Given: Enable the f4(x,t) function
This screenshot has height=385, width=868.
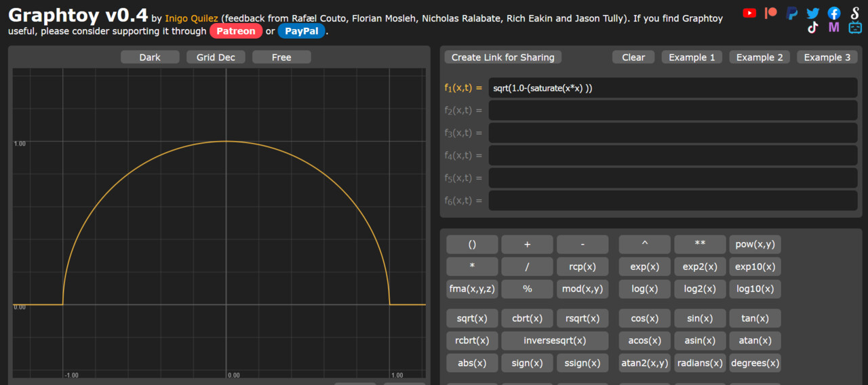Looking at the screenshot, I should 463,155.
